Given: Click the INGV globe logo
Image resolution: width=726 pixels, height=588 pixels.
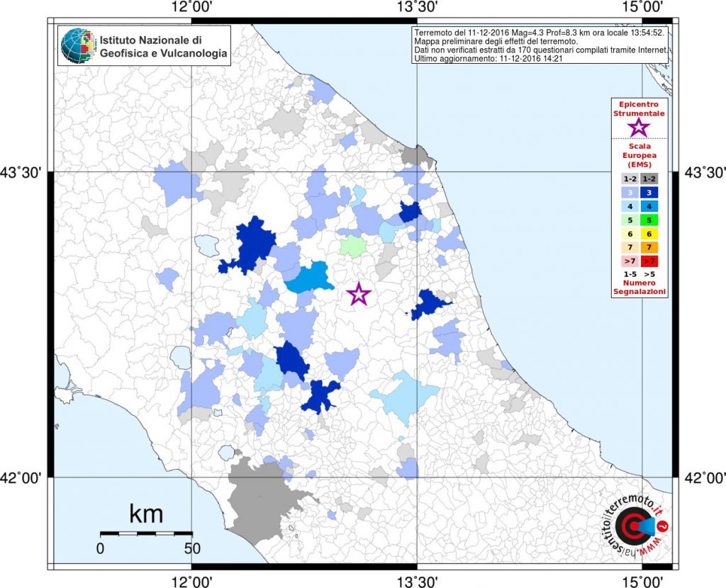Looking at the screenshot, I should [x=78, y=45].
